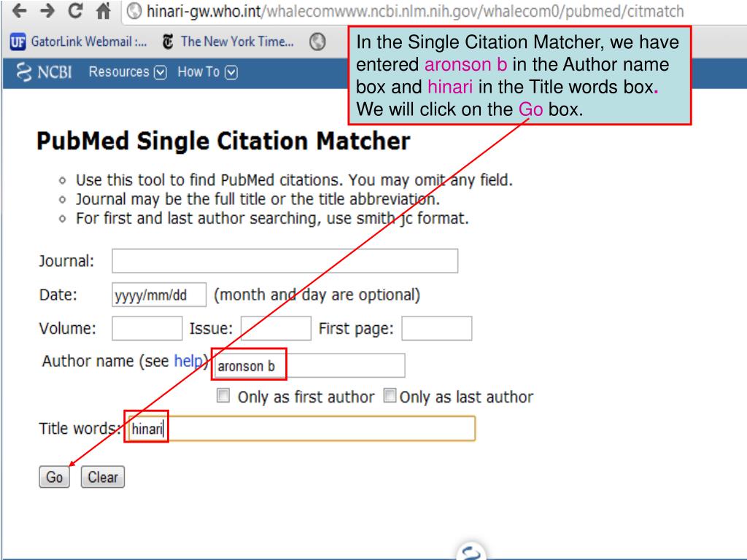
Task: Check Only as first author
Action: pos(223,396)
